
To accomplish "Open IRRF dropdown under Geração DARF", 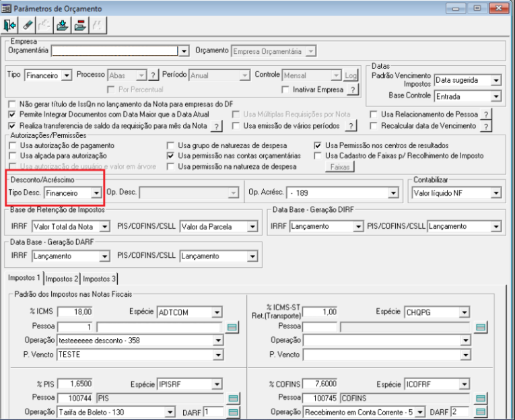I will pos(104,256).
